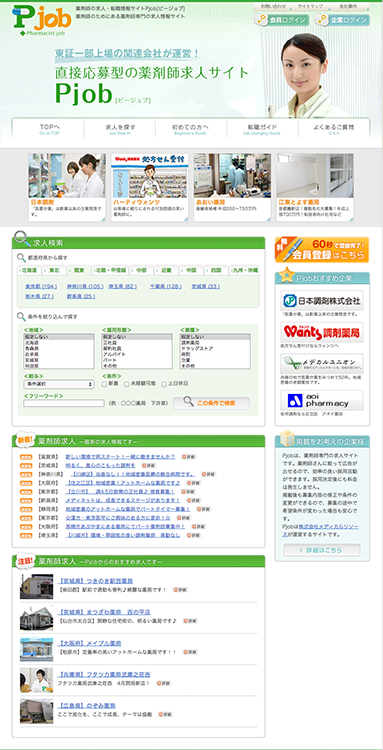Open the 千葉県 (128) prefecture link
383x750 pixels.
pos(165,286)
